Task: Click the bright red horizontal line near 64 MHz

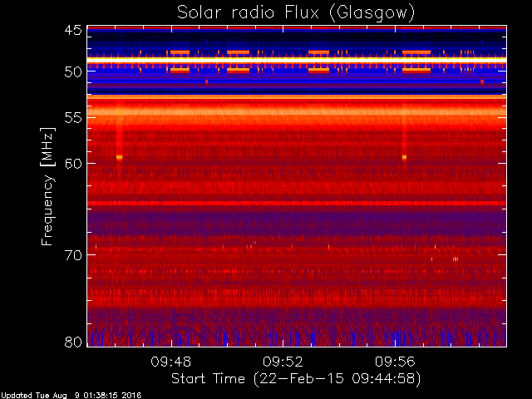Action: click(297, 203)
